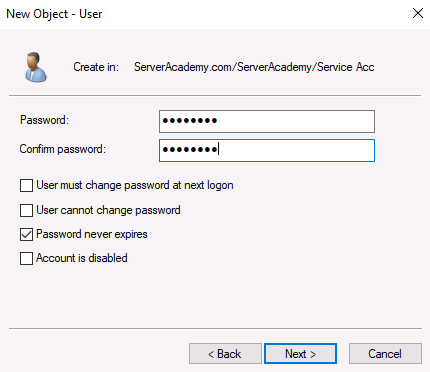Close the New Object - User dialog
The image size is (430, 372).
(x=418, y=13)
